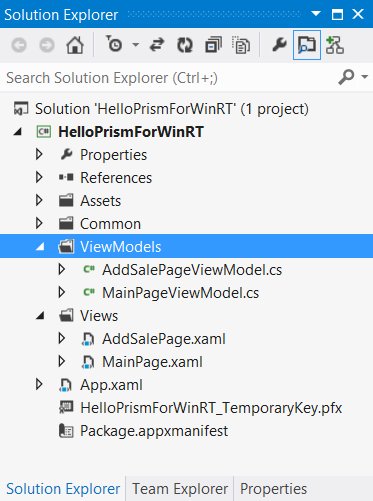The width and height of the screenshot is (373, 501).
Task: Toggle Show All Files button
Action: (241, 45)
